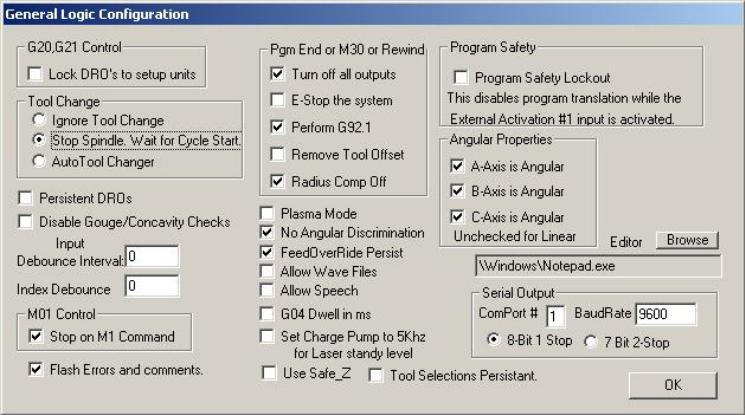The width and height of the screenshot is (745, 415).
Task: Click the Debounce Interval input field
Action: [x=152, y=257]
